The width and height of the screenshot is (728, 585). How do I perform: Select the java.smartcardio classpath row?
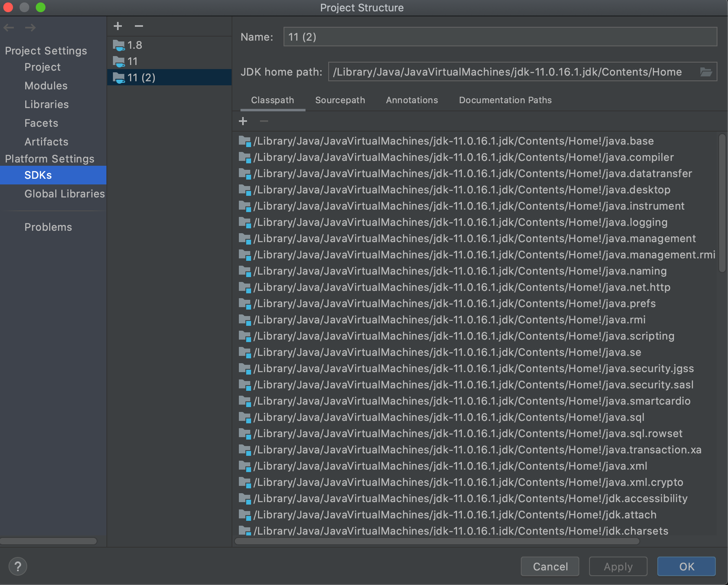(476, 401)
